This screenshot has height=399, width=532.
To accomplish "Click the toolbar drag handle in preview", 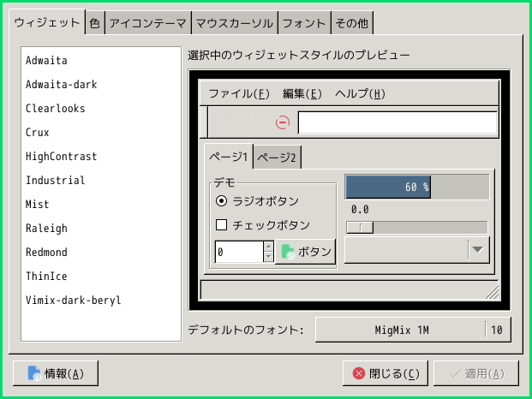I will pyautogui.click(x=204, y=122).
